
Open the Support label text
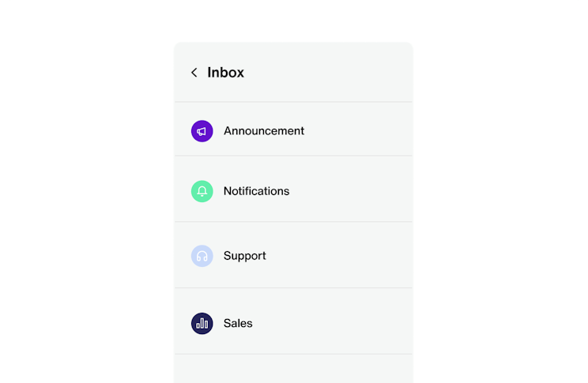pos(244,256)
